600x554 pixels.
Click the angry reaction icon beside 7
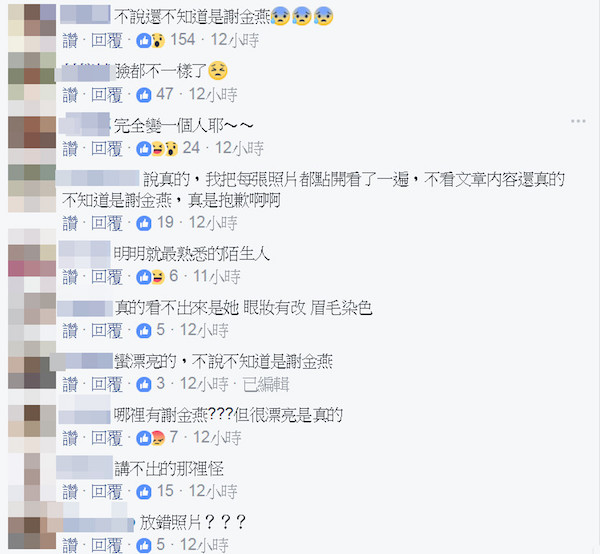158,438
